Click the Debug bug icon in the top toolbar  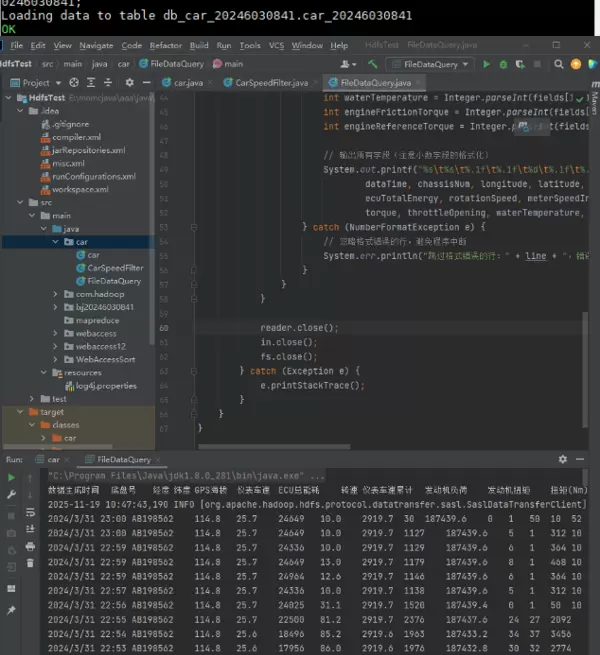pos(502,64)
